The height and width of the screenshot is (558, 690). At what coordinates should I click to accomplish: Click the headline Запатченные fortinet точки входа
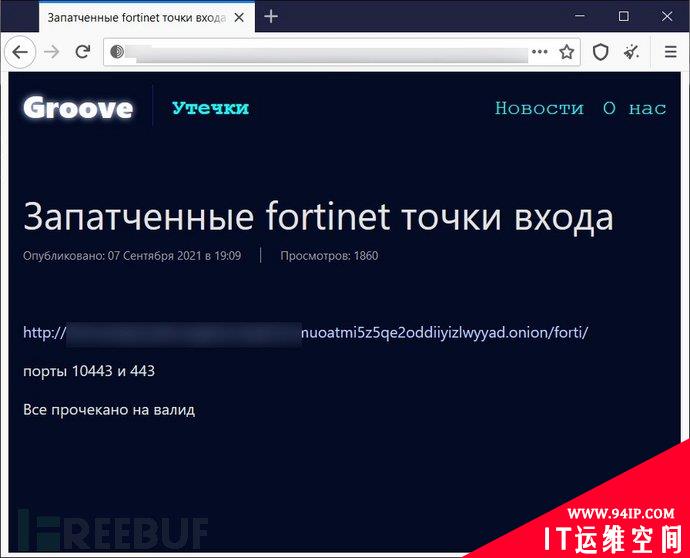(318, 217)
